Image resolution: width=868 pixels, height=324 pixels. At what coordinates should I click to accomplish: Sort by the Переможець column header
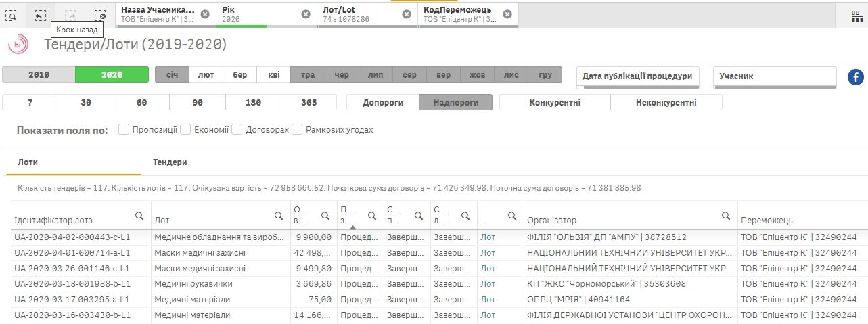pos(767,221)
